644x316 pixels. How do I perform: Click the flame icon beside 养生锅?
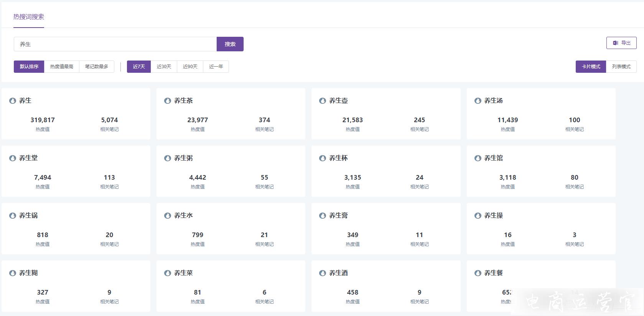click(13, 216)
